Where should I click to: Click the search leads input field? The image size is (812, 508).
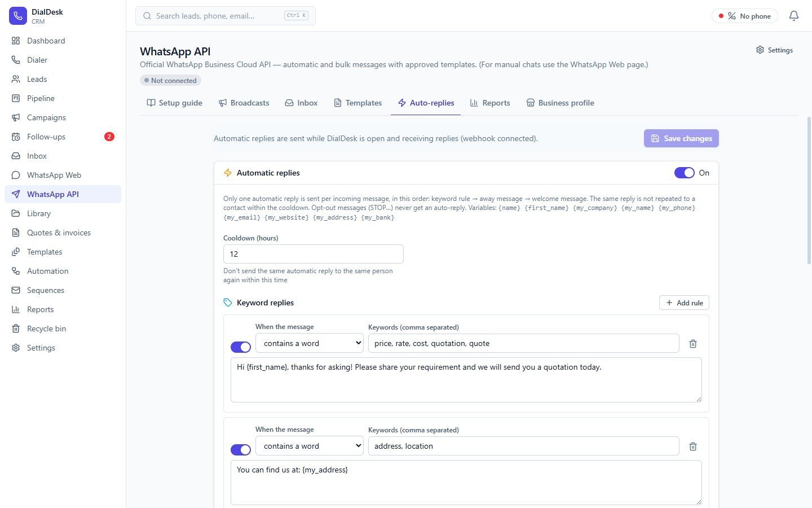pyautogui.click(x=225, y=16)
